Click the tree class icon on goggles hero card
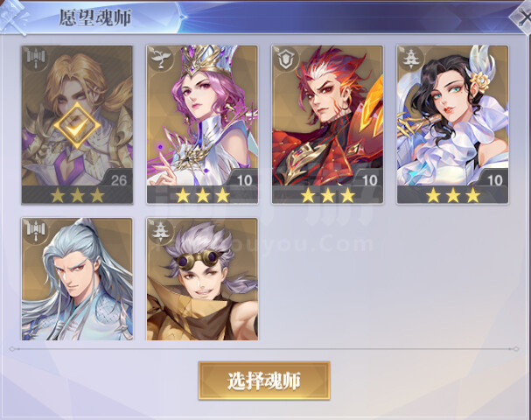 click(x=160, y=231)
